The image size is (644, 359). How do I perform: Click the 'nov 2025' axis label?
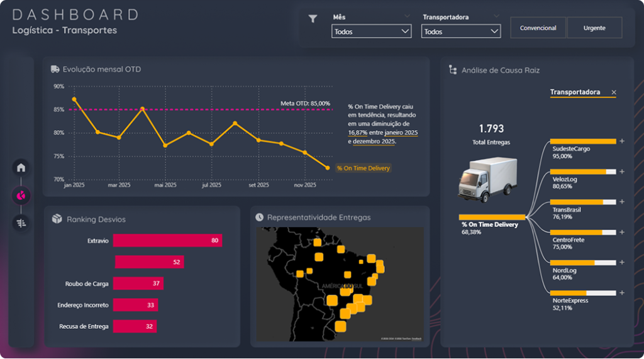(305, 185)
